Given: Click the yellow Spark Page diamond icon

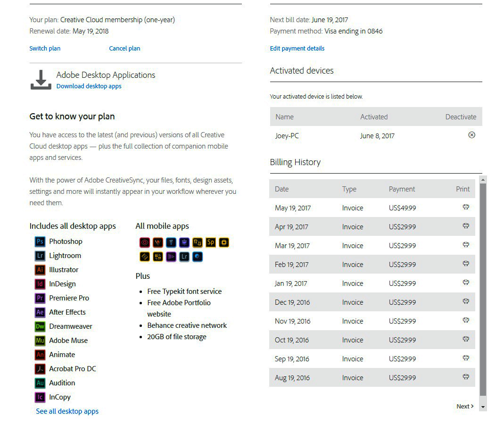Looking at the screenshot, I should pos(145,257).
